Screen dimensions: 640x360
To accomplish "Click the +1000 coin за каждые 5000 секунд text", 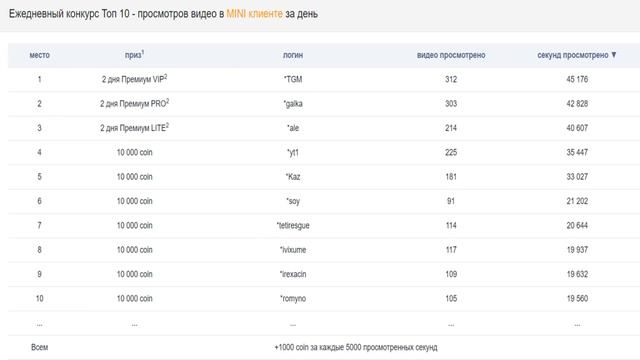I will (x=356, y=347).
